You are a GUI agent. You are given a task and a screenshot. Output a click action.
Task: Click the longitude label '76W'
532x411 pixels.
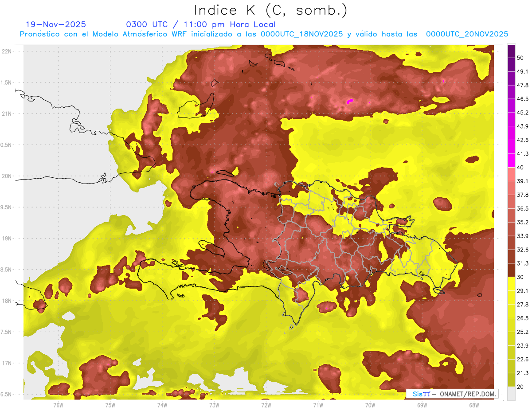pos(58,405)
